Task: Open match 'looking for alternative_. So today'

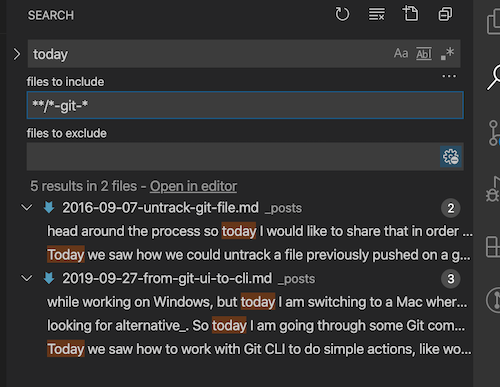Action: pos(256,326)
